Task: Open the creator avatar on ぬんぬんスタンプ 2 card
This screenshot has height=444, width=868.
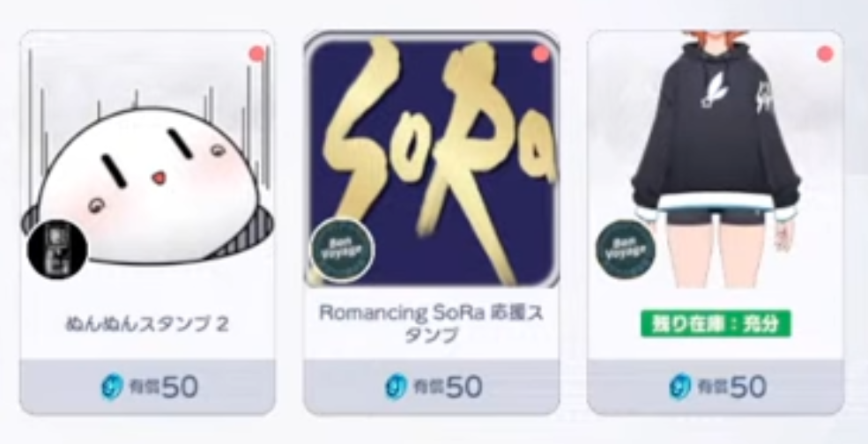Action: pyautogui.click(x=57, y=249)
